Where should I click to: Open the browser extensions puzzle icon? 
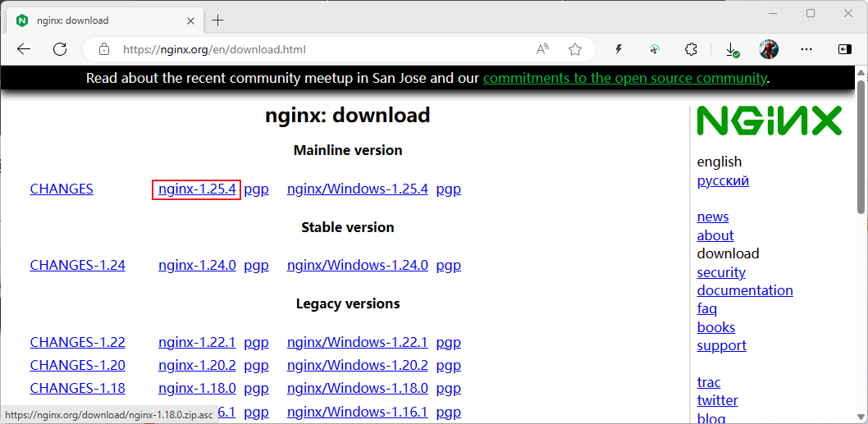coord(691,49)
